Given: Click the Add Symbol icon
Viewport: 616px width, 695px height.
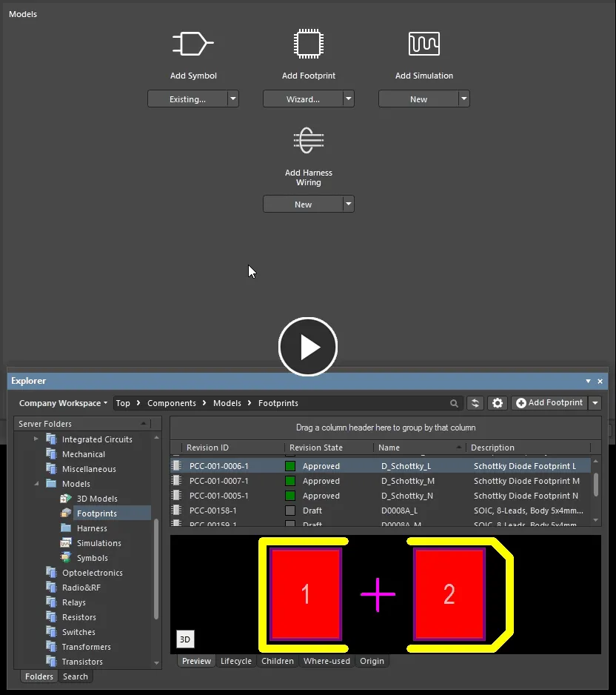Looking at the screenshot, I should click(x=192, y=43).
